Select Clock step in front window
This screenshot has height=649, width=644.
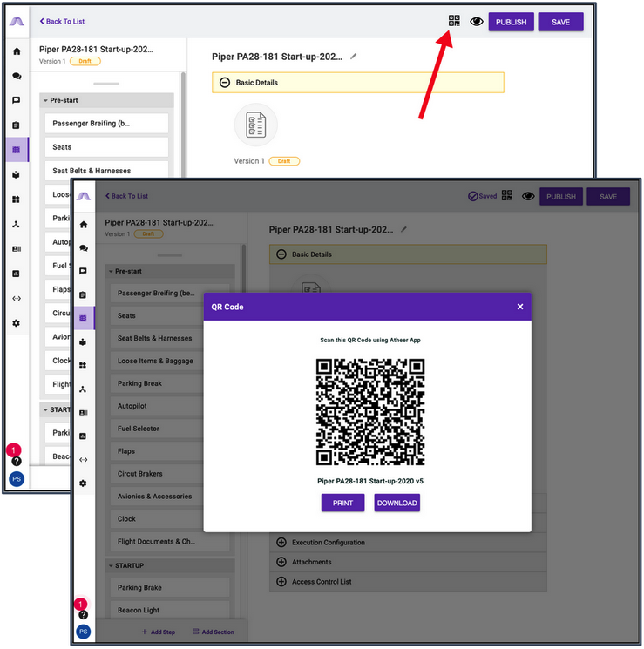(157, 518)
